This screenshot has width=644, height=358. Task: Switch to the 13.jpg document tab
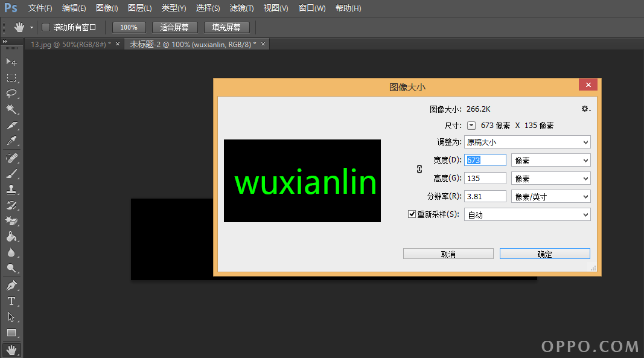pos(71,45)
